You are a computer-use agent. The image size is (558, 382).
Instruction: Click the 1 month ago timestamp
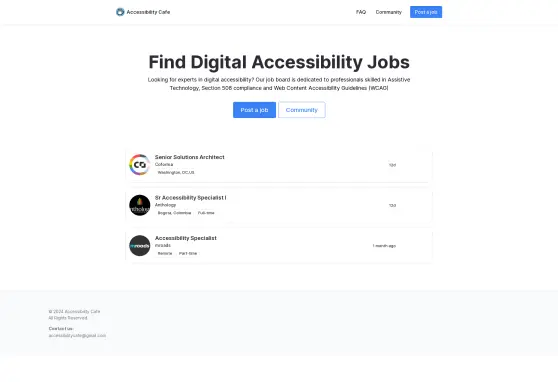[384, 246]
